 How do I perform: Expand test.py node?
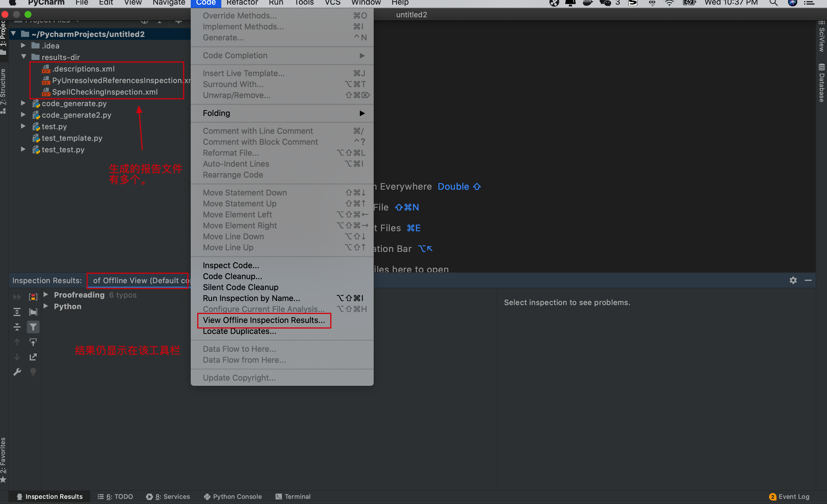(23, 126)
